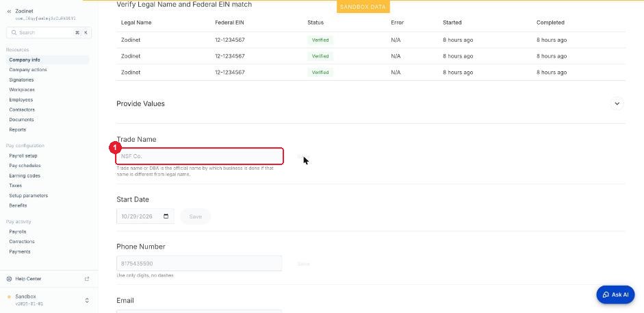The height and width of the screenshot is (313, 644).
Task: Go to Benefits
Action: [x=18, y=205]
